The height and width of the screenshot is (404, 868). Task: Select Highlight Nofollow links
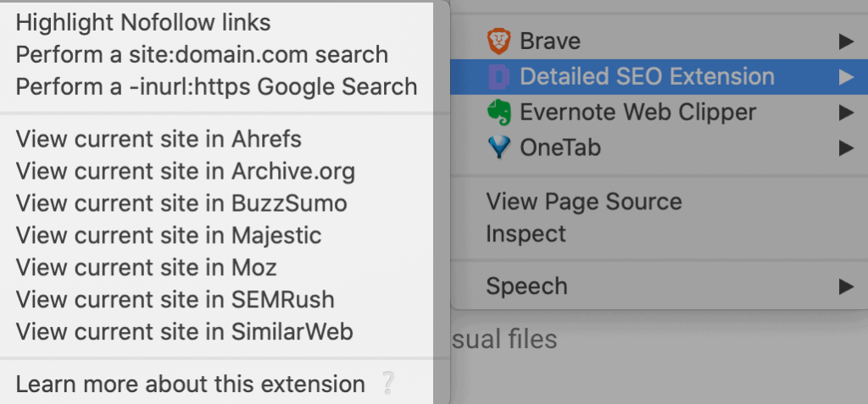pyautogui.click(x=143, y=22)
